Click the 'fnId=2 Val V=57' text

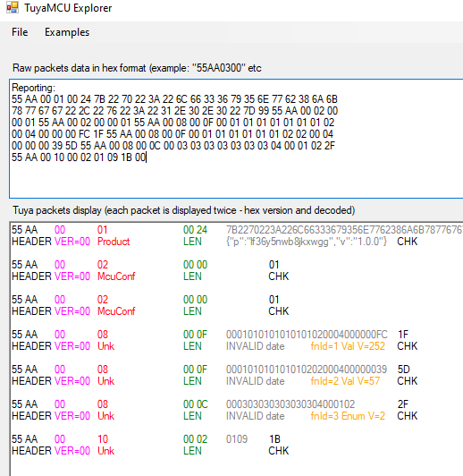[345, 381]
